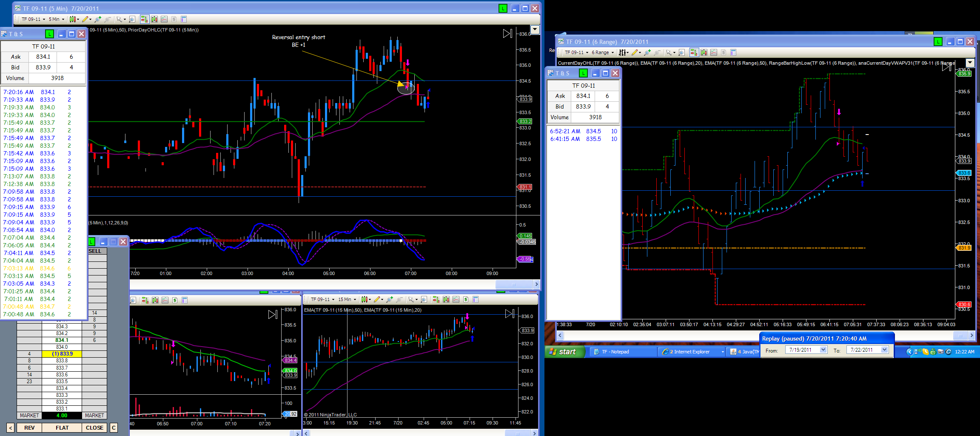Expand indicator list dropdown in 6 Range chart

tap(970, 63)
